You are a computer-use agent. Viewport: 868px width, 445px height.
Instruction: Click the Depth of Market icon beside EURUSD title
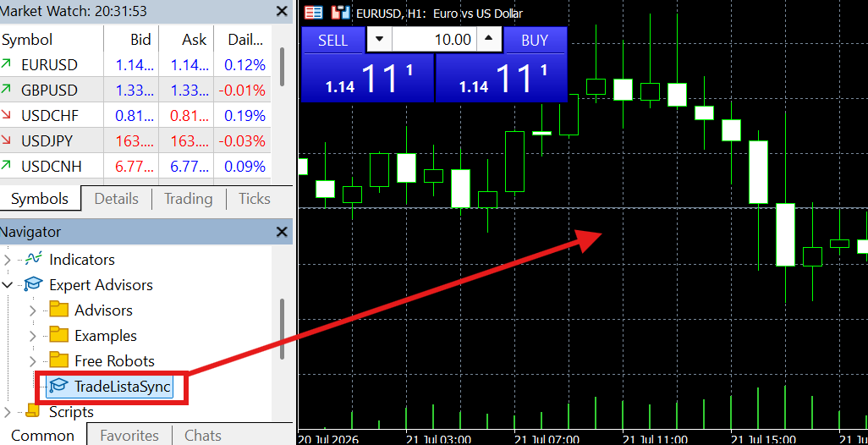coord(340,13)
